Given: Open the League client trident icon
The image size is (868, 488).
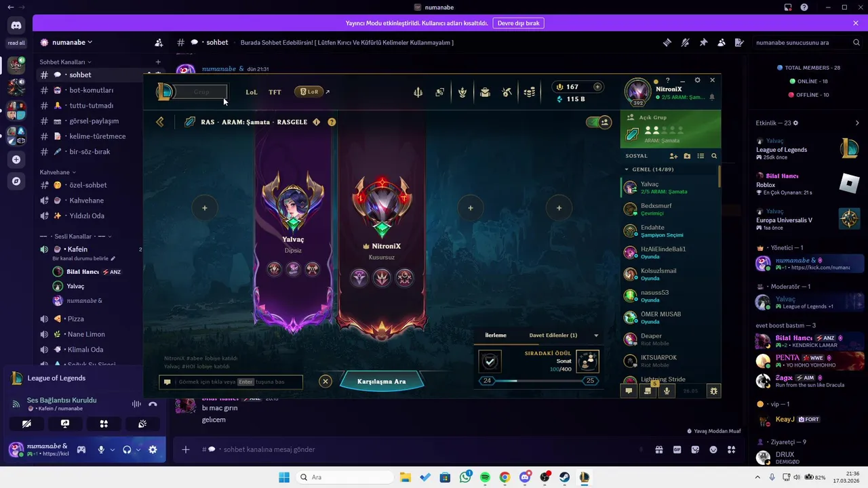Looking at the screenshot, I should tap(418, 92).
